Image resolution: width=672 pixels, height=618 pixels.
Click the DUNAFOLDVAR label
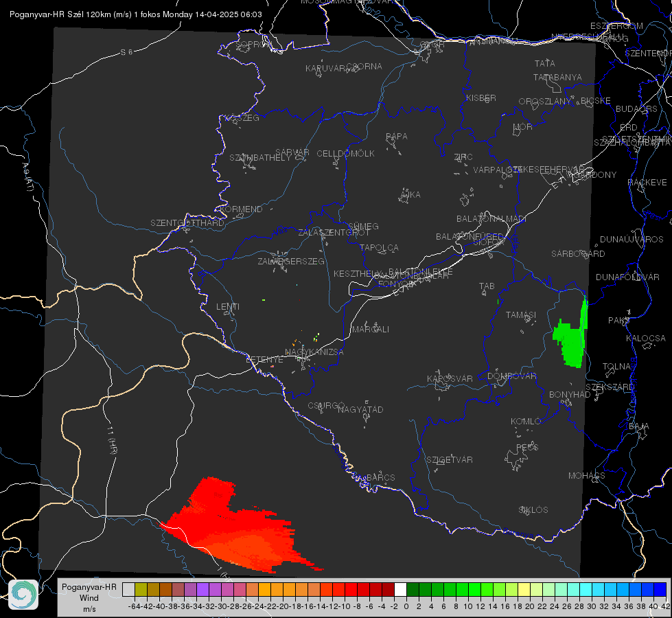[x=627, y=277]
